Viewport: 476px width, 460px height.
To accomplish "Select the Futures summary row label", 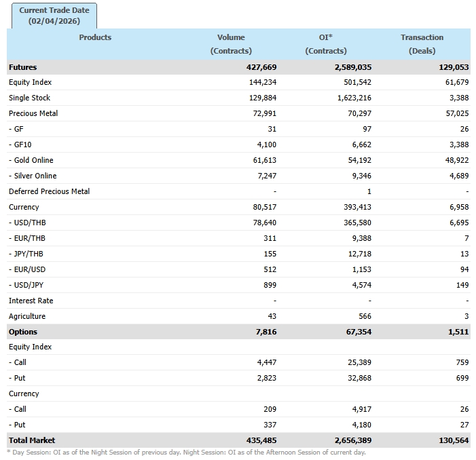I will coord(23,67).
